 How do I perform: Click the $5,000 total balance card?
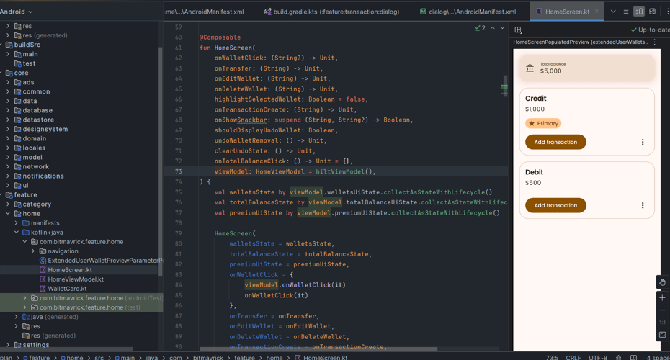click(x=587, y=68)
